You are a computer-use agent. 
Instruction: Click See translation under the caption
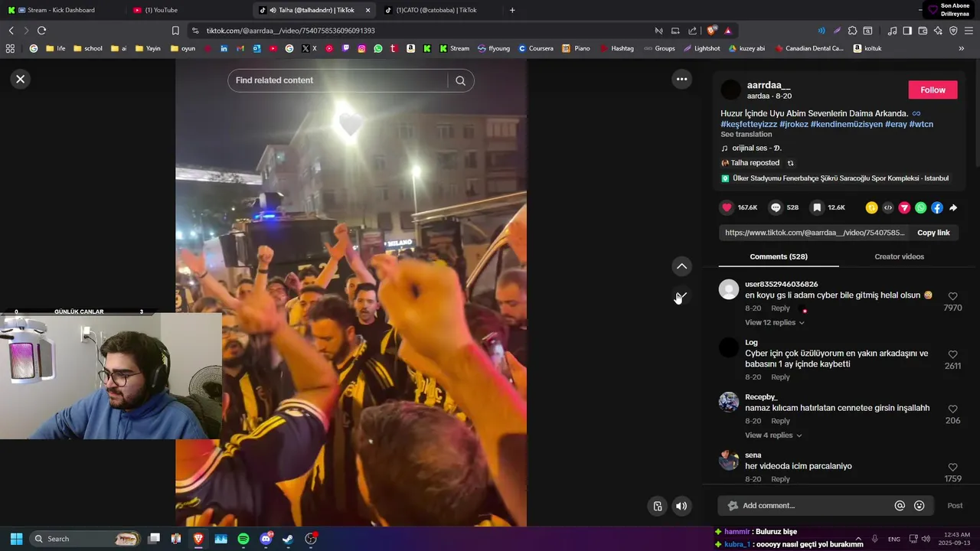tap(746, 135)
